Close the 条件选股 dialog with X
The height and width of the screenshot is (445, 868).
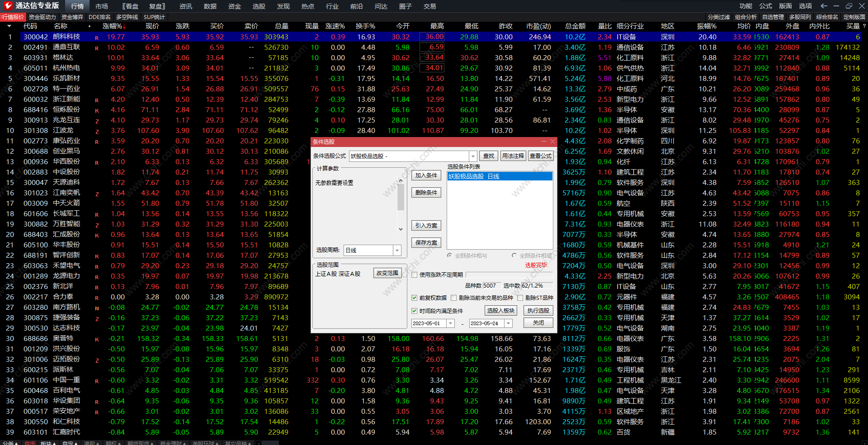pyautogui.click(x=552, y=142)
